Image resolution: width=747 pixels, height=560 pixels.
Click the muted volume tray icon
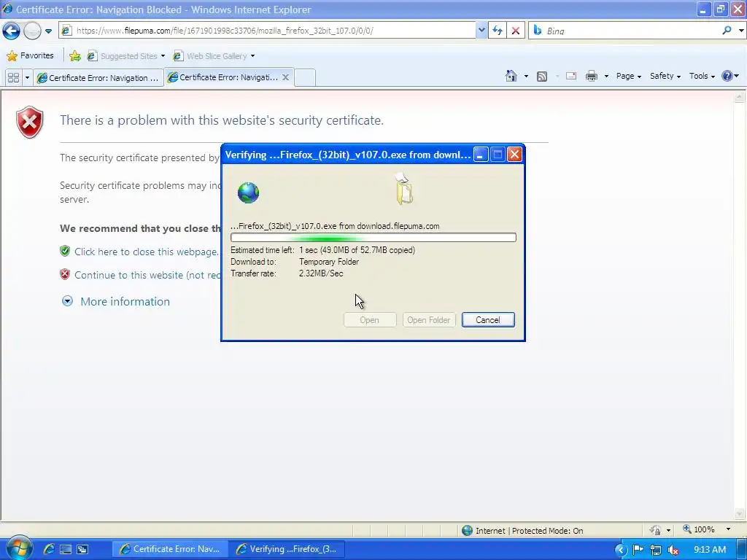(673, 550)
